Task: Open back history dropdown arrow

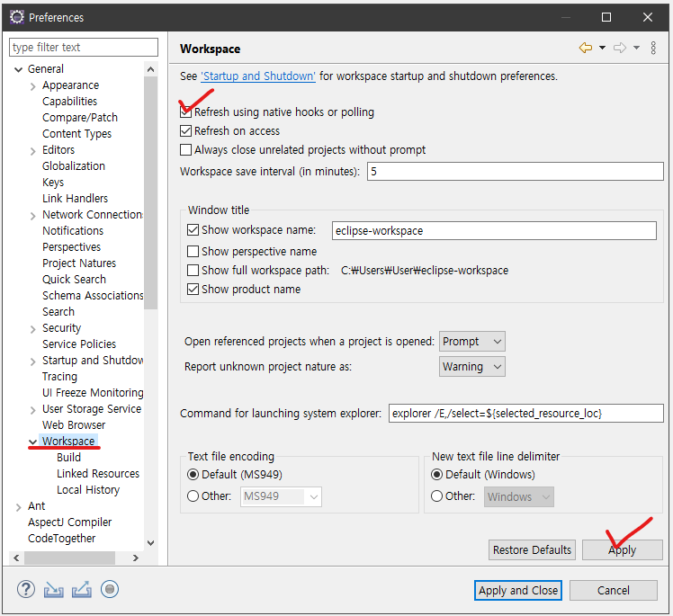Action: 602,48
